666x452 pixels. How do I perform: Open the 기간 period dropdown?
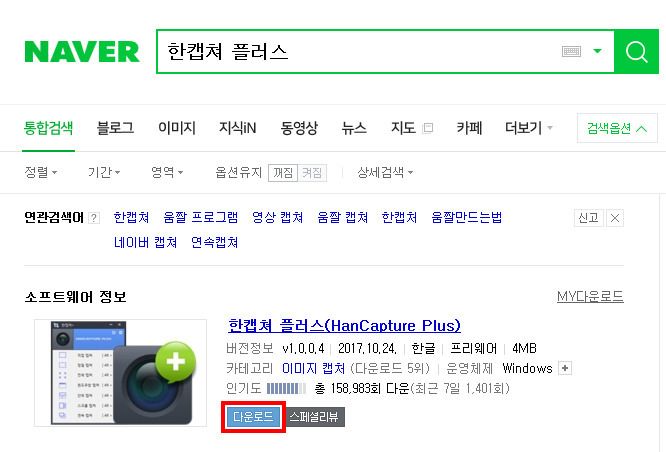tap(104, 172)
